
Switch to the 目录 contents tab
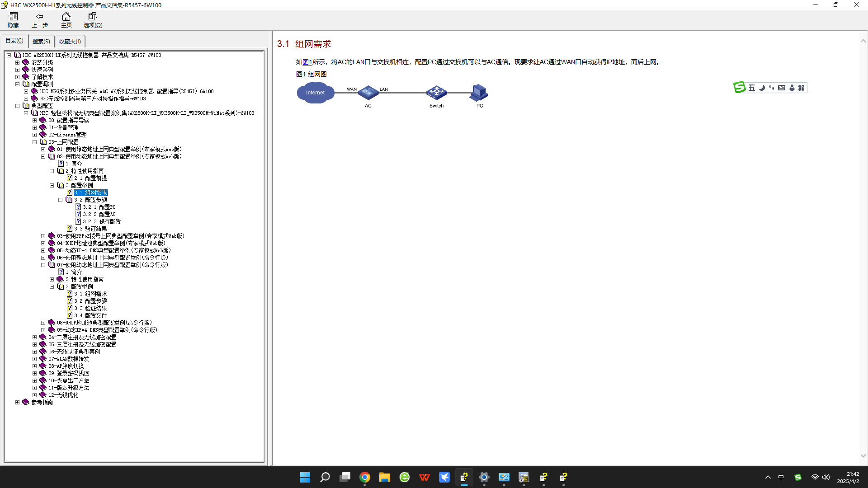tap(14, 41)
